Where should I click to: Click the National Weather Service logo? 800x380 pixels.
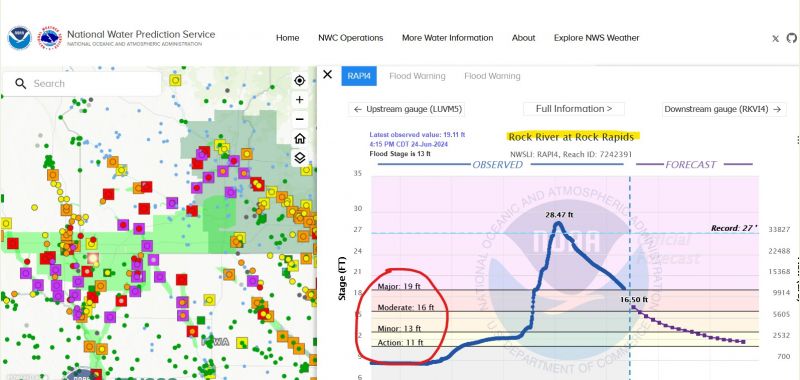coord(51,38)
